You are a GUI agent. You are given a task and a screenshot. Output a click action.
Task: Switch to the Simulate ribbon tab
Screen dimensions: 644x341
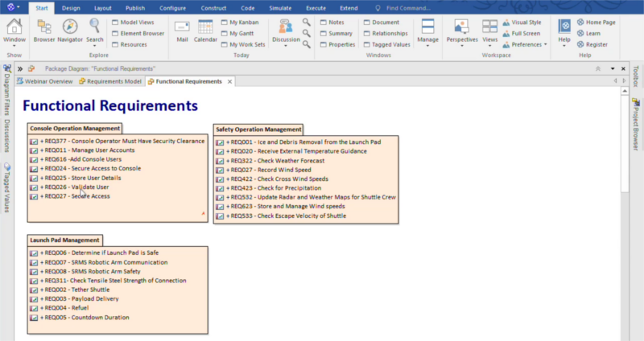click(x=280, y=7)
